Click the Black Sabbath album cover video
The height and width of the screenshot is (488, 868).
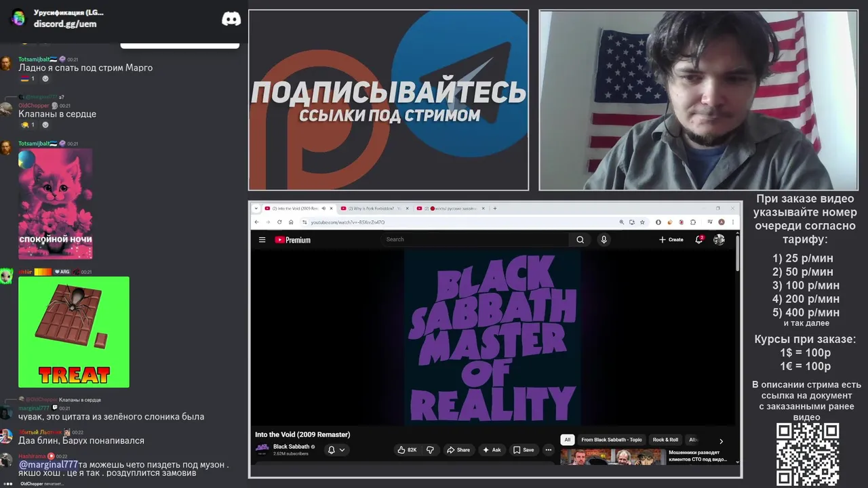point(493,338)
